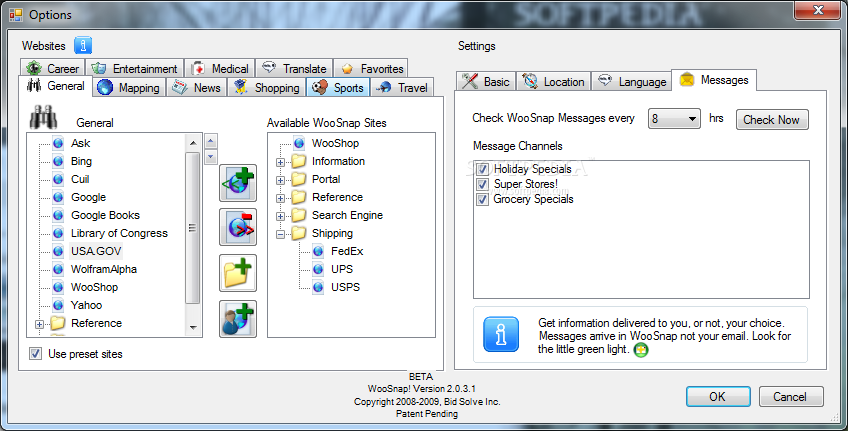Viewport: 848px width, 431px height.
Task: Toggle Super Stores! channel checkbox
Action: (x=482, y=184)
